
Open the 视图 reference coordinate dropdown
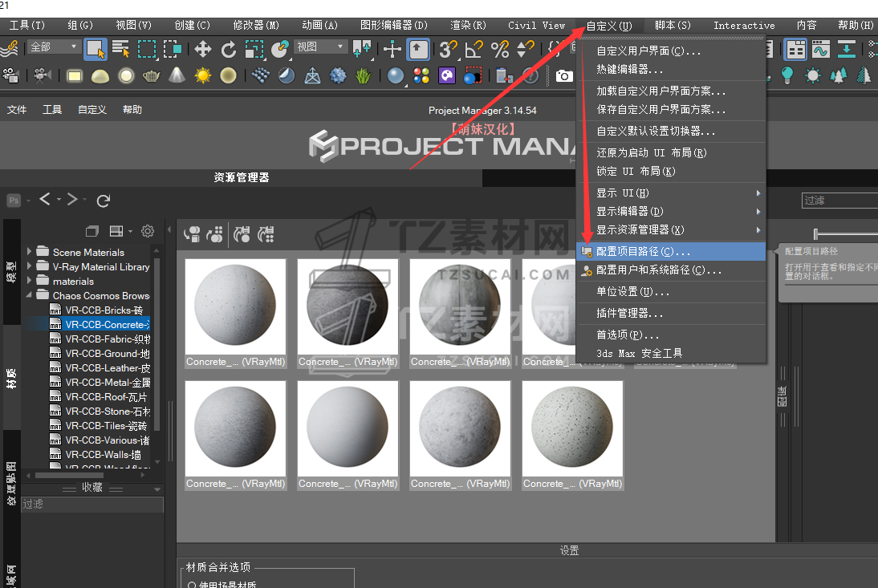(319, 47)
